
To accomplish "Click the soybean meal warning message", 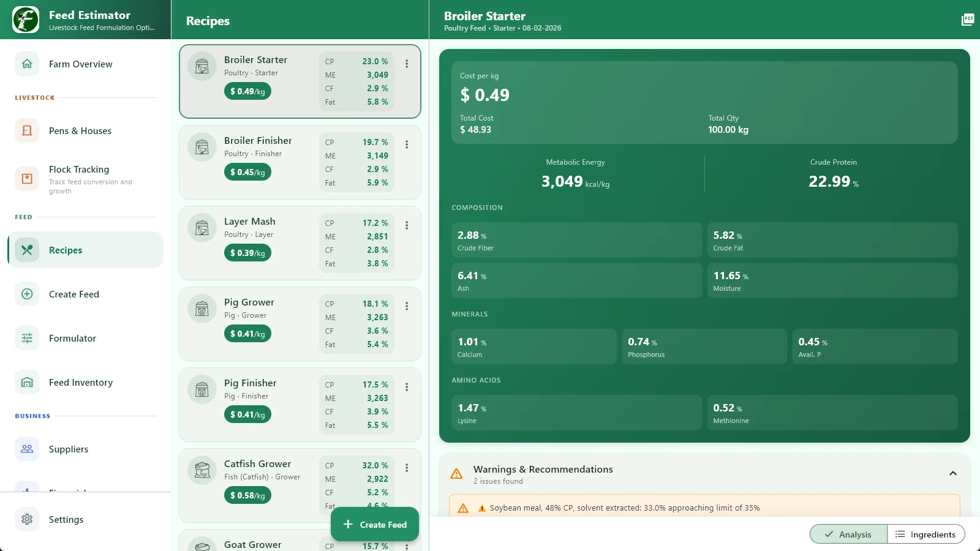I will tap(704, 508).
